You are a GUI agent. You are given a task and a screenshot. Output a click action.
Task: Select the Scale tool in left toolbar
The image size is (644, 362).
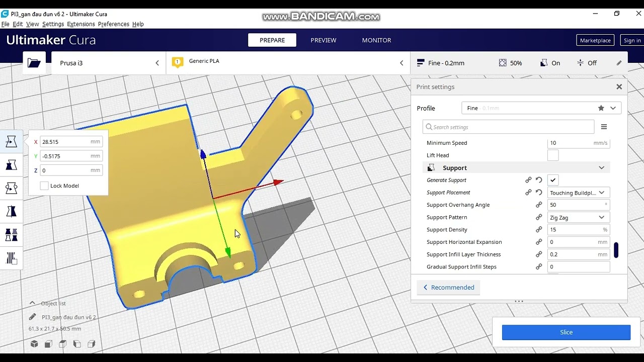point(11,165)
